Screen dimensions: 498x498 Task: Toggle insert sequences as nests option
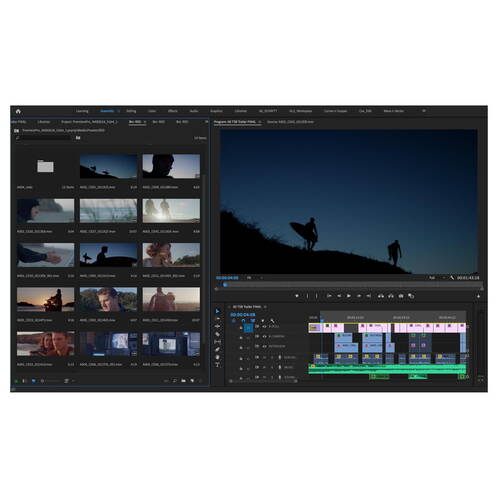click(x=234, y=321)
